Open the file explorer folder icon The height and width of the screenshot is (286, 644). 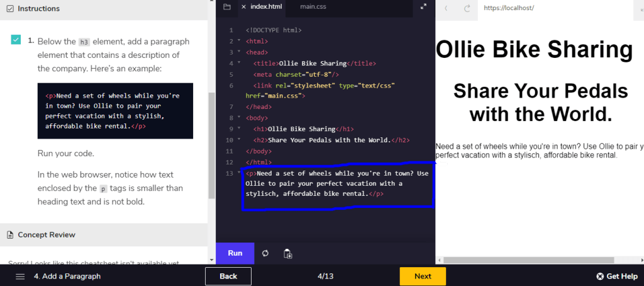tap(227, 7)
